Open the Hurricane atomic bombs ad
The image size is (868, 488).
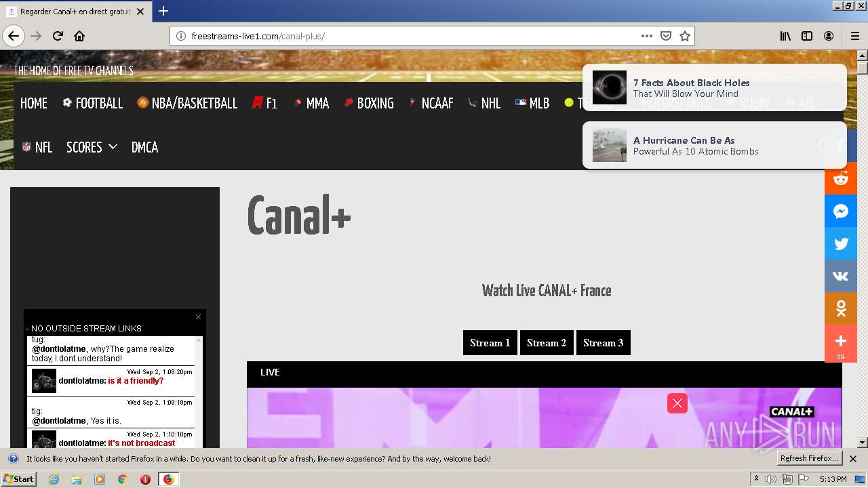coord(715,146)
